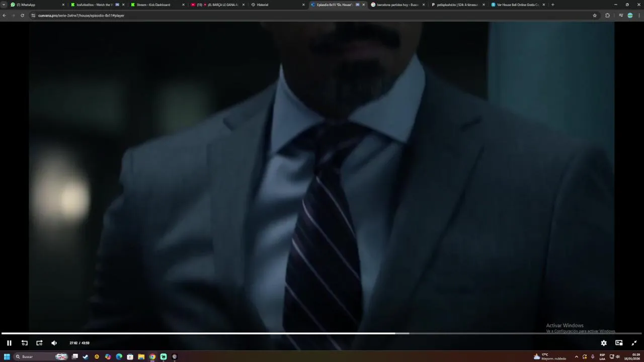Open system volume control in tray
644x362 pixels.
[618, 356]
